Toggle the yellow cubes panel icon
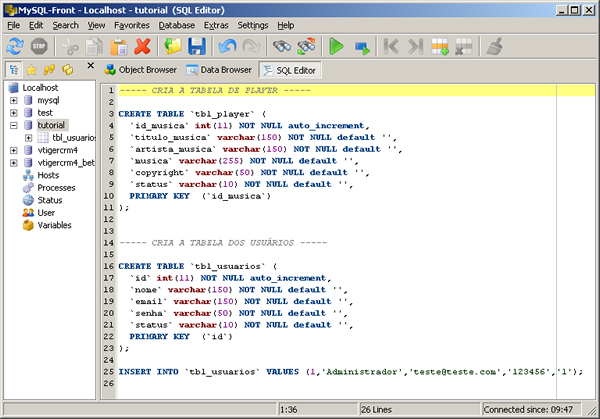600x419 pixels. pyautogui.click(x=68, y=70)
